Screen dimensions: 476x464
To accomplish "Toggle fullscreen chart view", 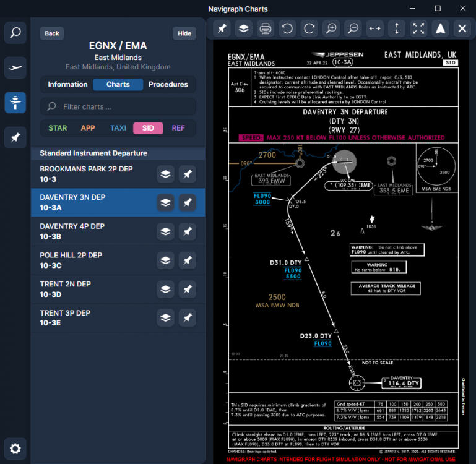I will (418, 28).
